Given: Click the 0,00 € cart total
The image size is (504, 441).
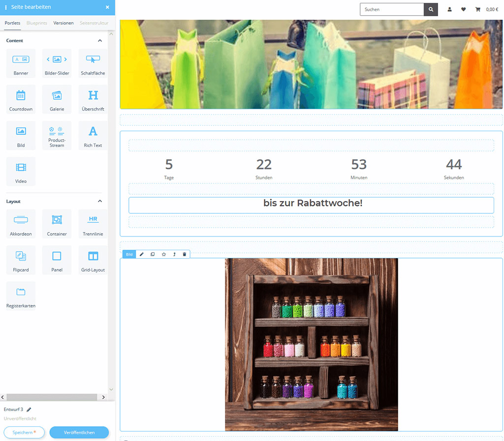Looking at the screenshot, I should coord(492,10).
